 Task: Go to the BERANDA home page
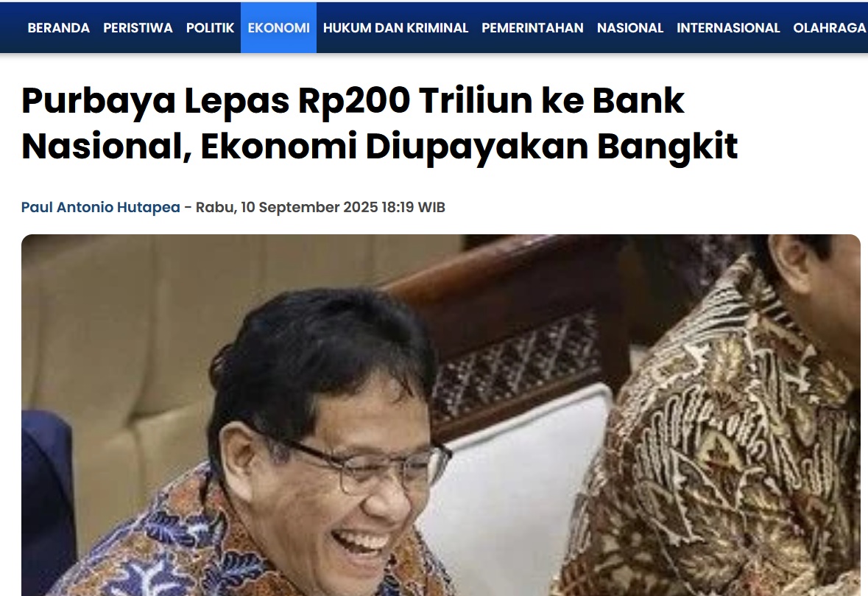(59, 28)
